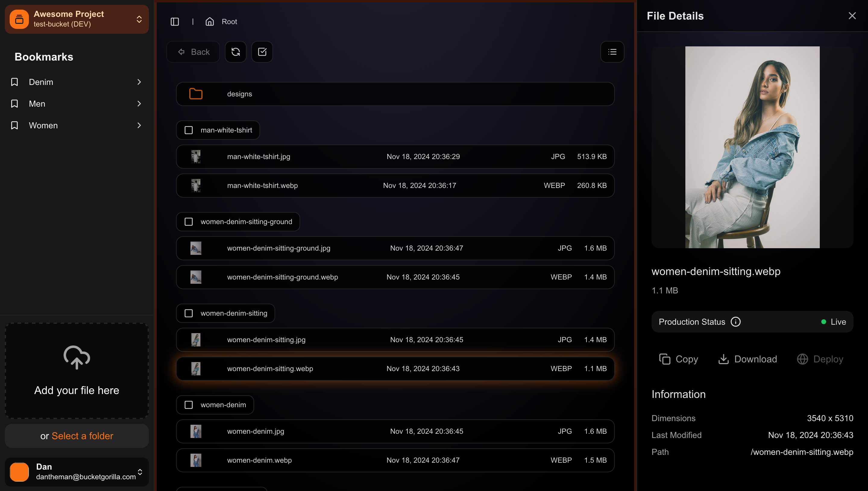The width and height of the screenshot is (868, 491).
Task: Expand the Denim bookmark chevron
Action: (139, 82)
